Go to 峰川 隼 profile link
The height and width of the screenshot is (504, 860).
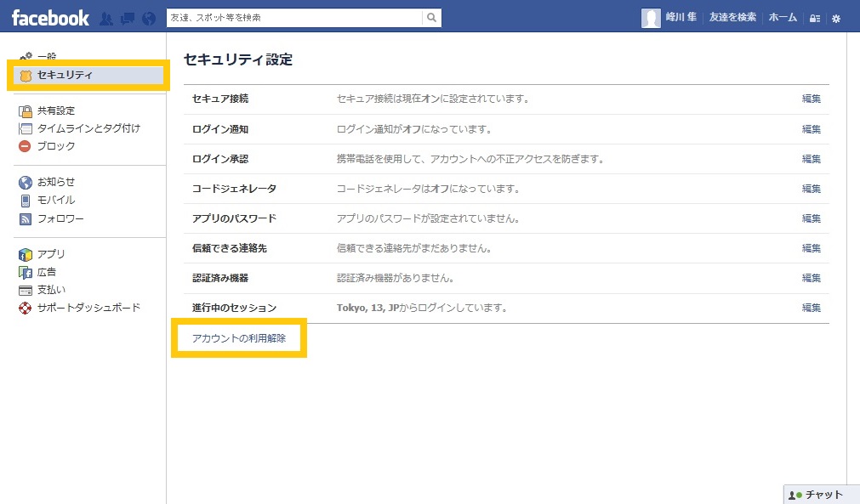(x=681, y=17)
